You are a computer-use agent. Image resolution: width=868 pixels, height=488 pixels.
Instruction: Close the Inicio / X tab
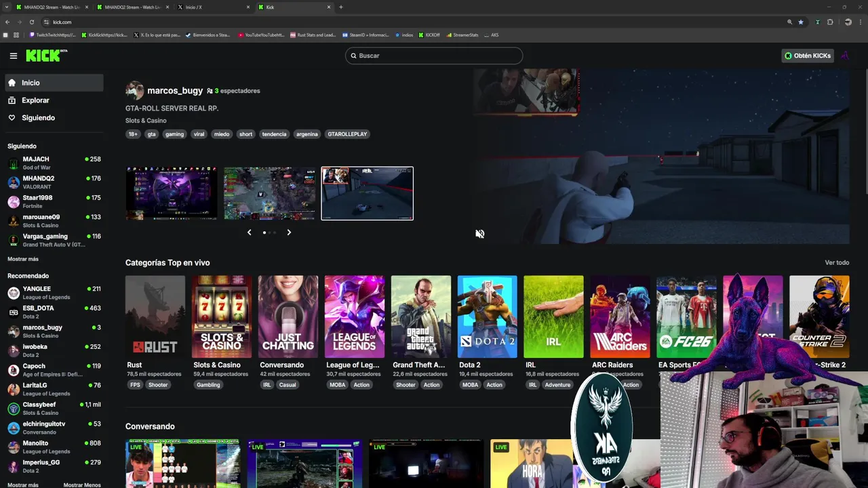click(x=248, y=7)
